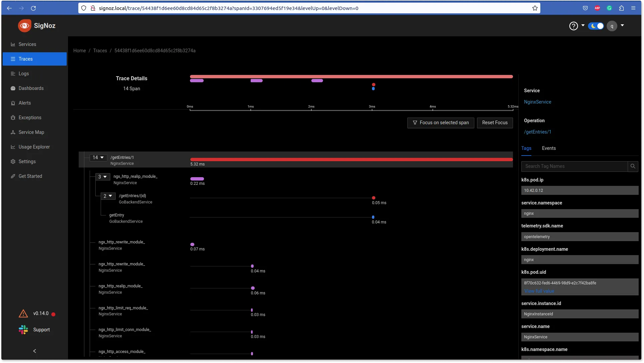Viewport: 644px width, 363px height.
Task: Open the Traces breadcrumb link
Action: 100,51
